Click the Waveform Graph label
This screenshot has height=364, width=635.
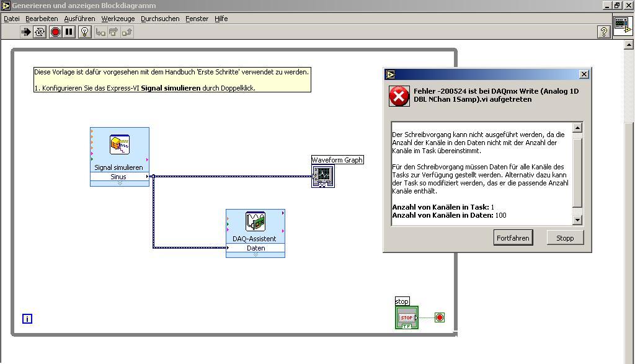coord(337,160)
